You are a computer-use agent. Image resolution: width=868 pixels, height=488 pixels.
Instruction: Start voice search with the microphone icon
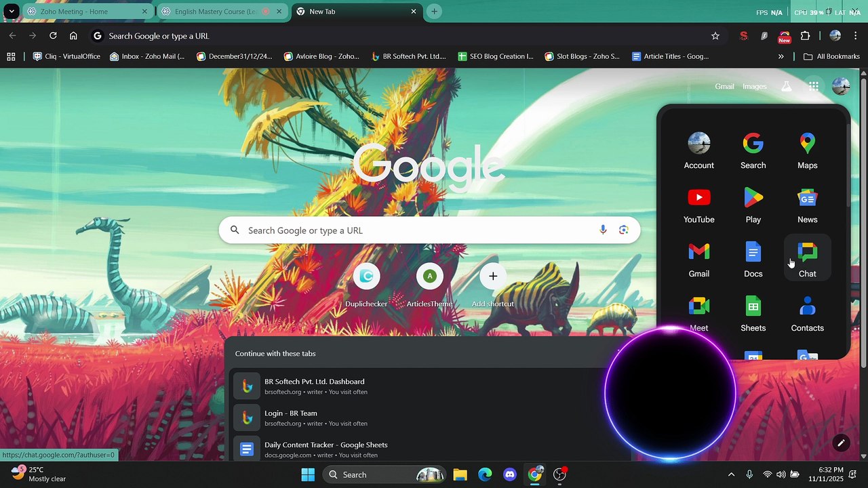coord(603,230)
